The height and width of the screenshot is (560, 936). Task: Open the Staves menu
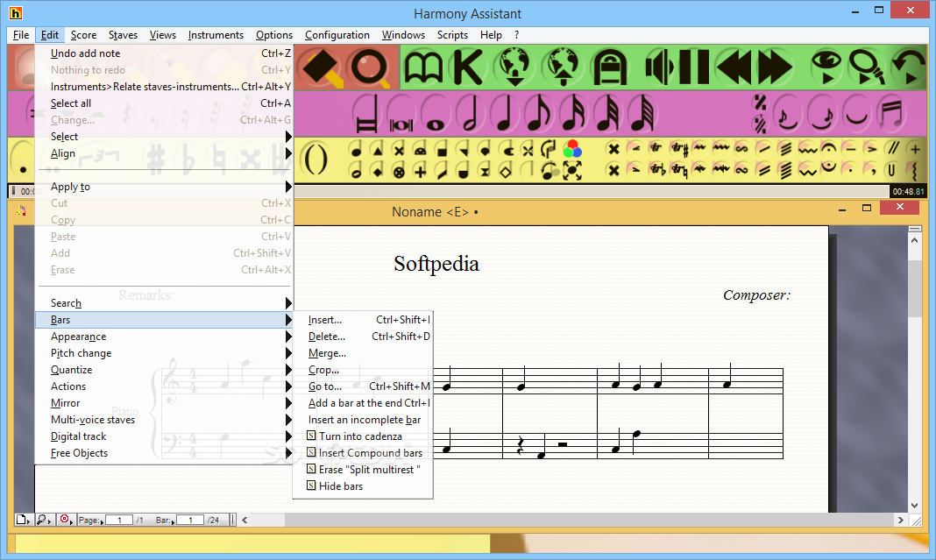click(x=123, y=35)
